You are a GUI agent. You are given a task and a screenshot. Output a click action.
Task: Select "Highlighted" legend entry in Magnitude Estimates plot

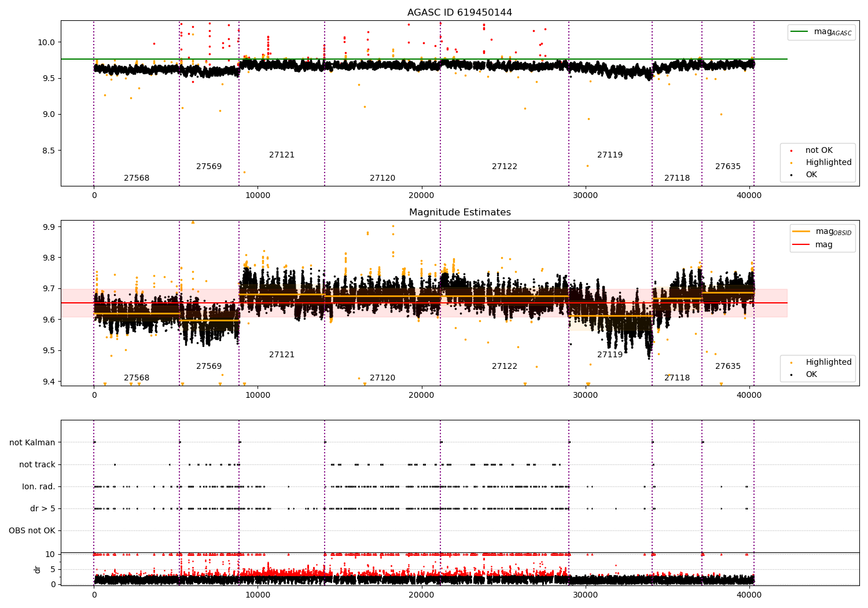tap(829, 362)
